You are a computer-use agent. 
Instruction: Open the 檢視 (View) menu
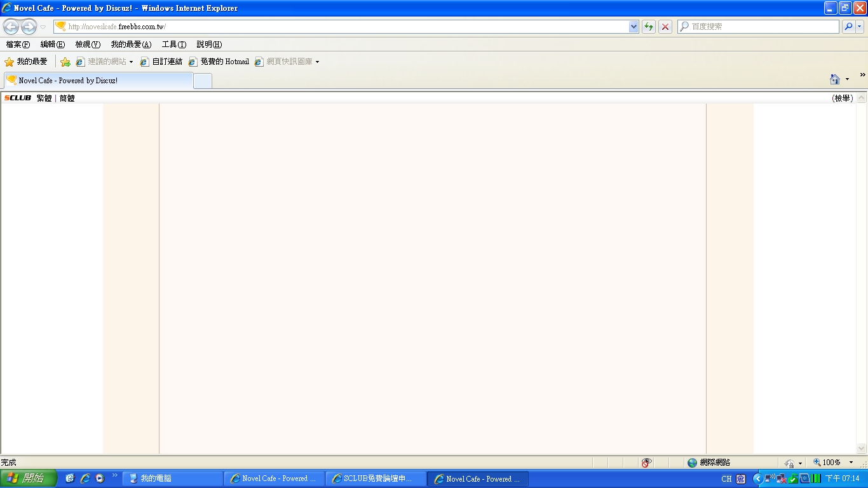(x=88, y=44)
